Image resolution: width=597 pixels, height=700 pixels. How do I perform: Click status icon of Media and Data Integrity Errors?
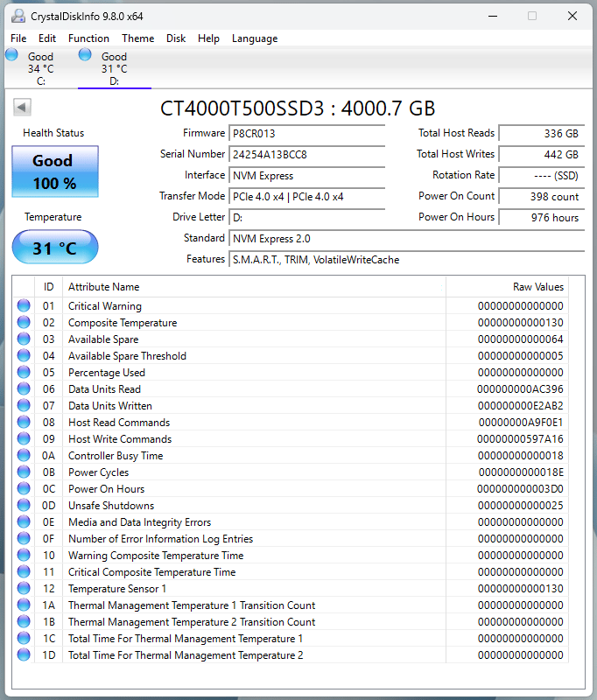(x=24, y=521)
